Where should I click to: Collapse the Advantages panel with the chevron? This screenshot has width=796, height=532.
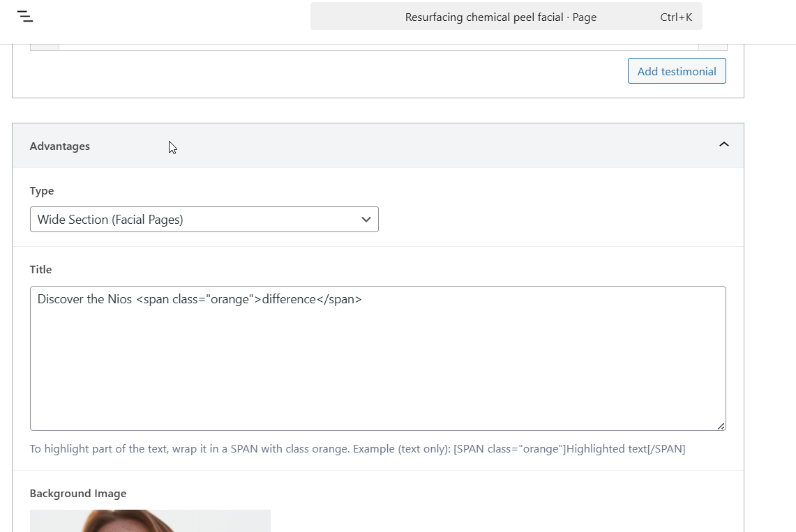tap(724, 144)
